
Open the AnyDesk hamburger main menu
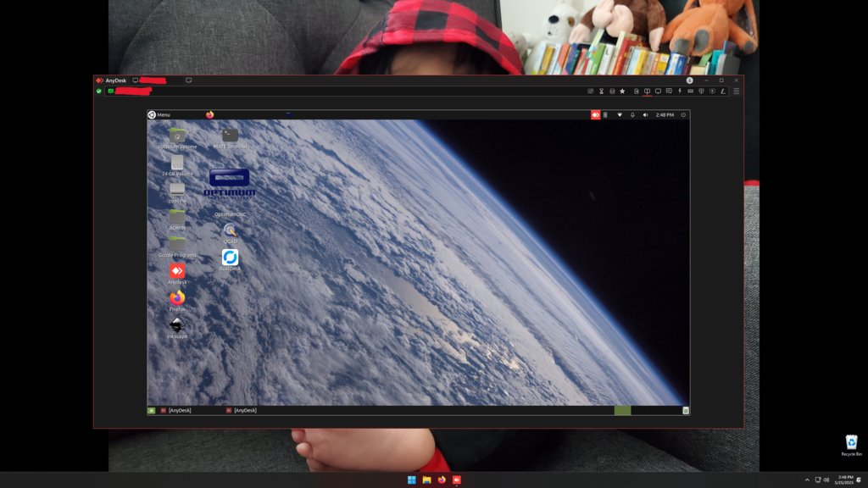[x=737, y=91]
